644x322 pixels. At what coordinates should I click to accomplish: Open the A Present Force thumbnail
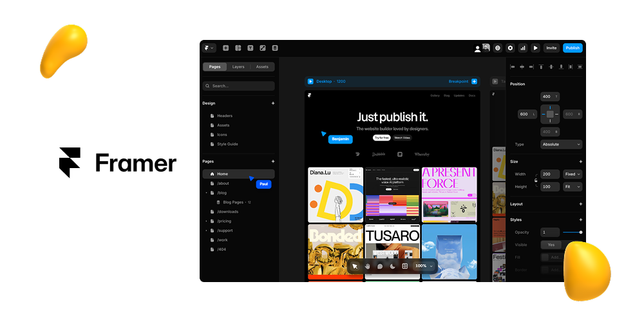(x=450, y=194)
